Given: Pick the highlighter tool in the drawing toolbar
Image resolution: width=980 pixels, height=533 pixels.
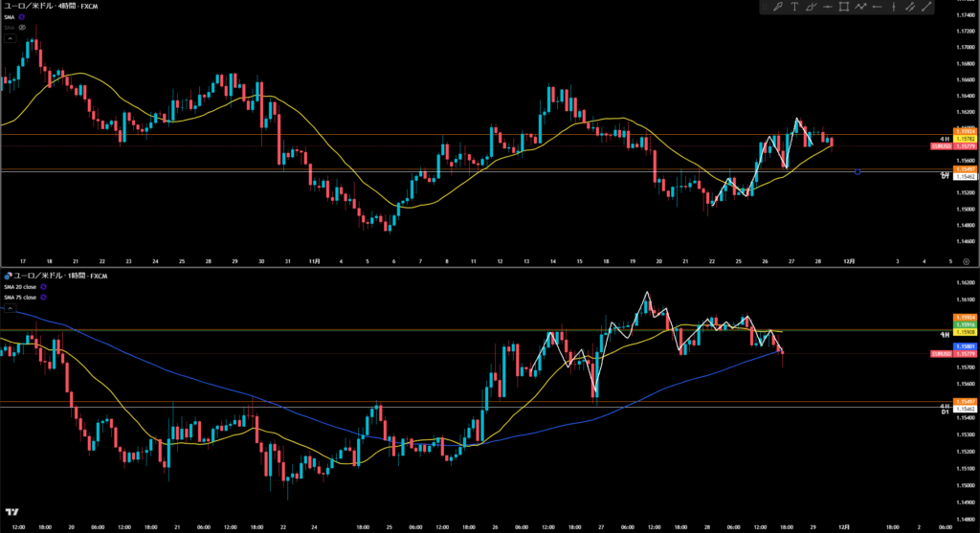Looking at the screenshot, I should coord(812,8).
